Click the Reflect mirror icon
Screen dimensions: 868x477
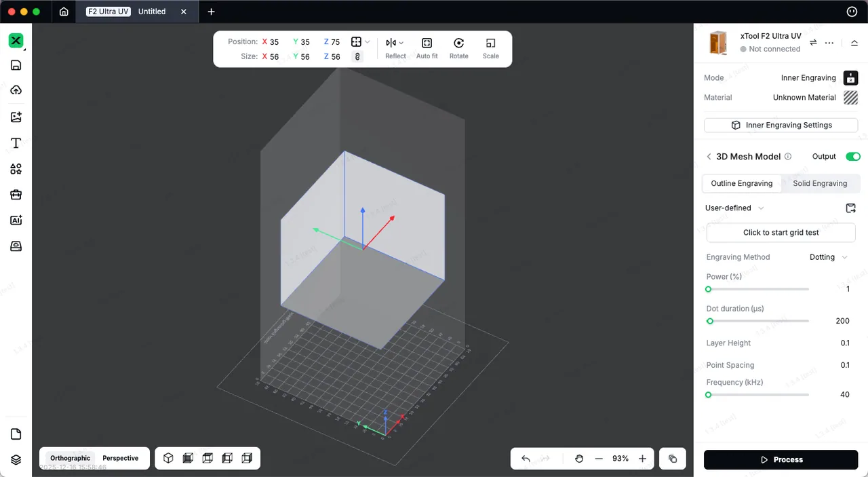(391, 43)
